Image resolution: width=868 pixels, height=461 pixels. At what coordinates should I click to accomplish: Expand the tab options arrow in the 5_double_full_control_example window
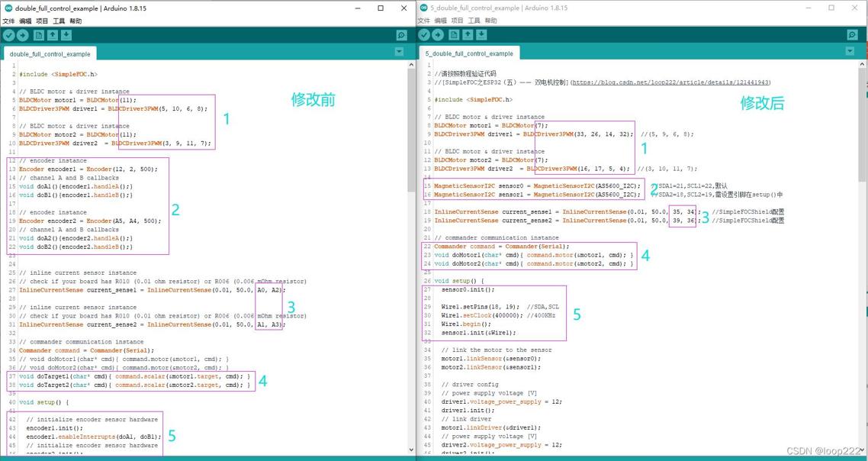pos(850,51)
